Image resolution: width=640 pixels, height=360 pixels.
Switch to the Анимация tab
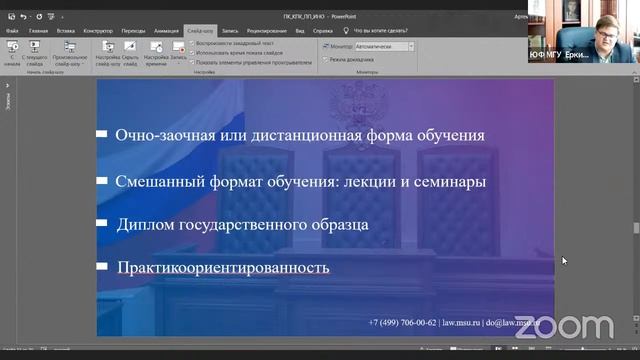pyautogui.click(x=166, y=31)
